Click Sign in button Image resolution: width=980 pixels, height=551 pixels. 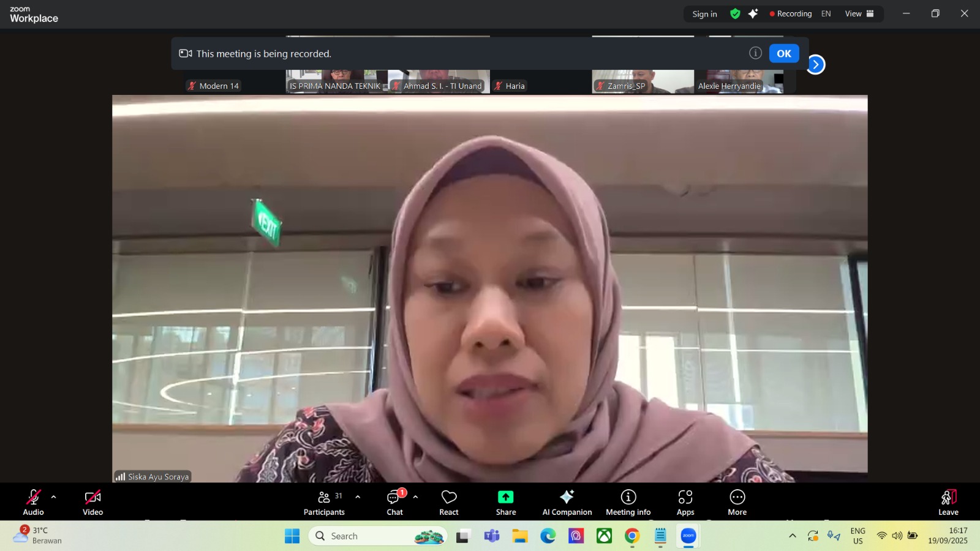click(x=704, y=14)
